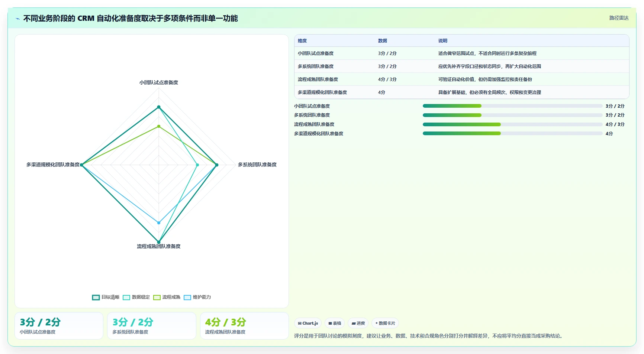Viewport: 644px width, 354px height.
Task: Click the Chart.js tag chip
Action: (x=308, y=323)
